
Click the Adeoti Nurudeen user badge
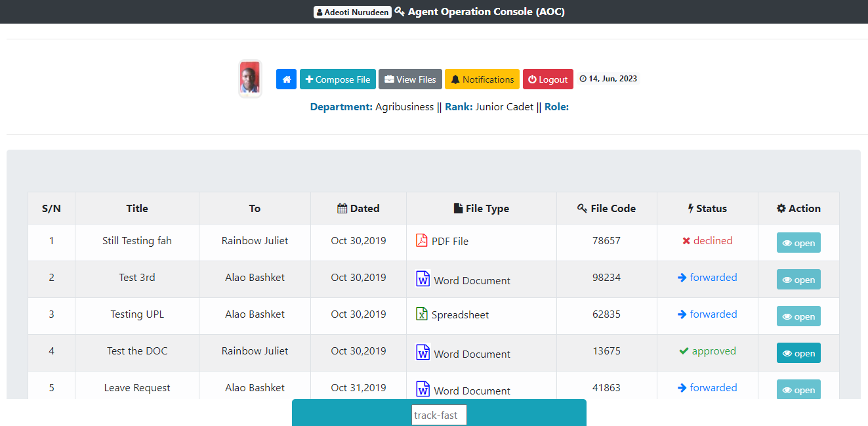click(352, 12)
